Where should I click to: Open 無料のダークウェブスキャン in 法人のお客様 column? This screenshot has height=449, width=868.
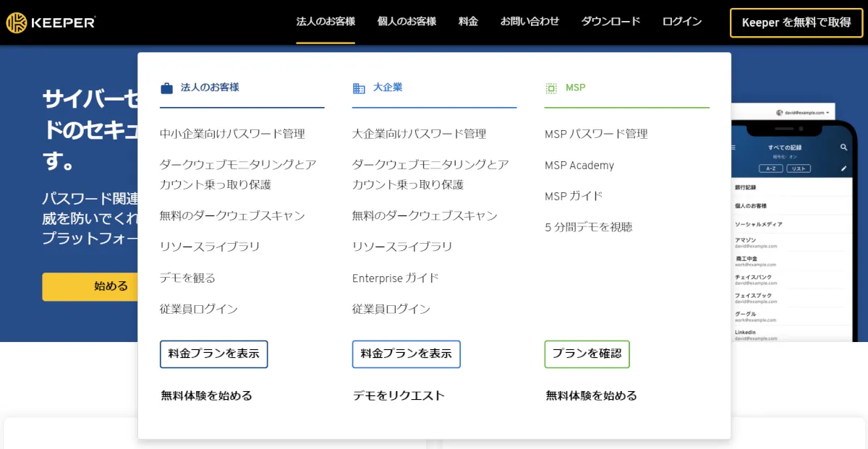(232, 215)
